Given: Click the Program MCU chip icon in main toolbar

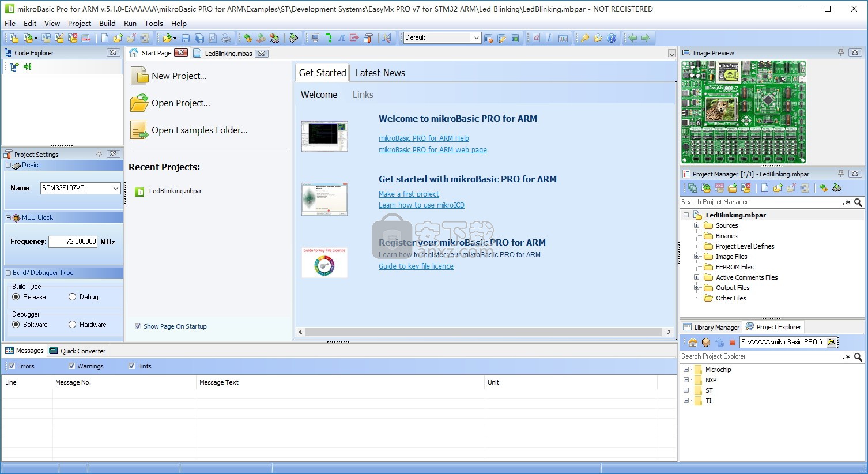Looking at the screenshot, I should [x=293, y=38].
